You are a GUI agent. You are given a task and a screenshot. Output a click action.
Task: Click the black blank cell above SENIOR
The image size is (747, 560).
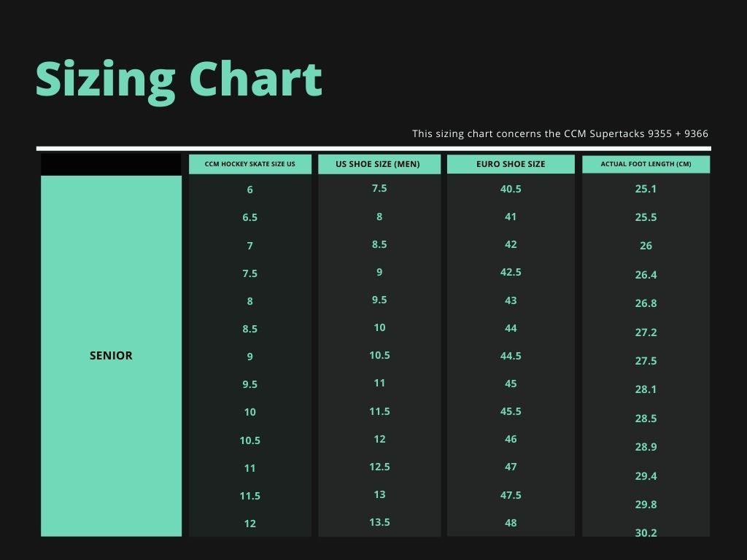tap(111, 164)
